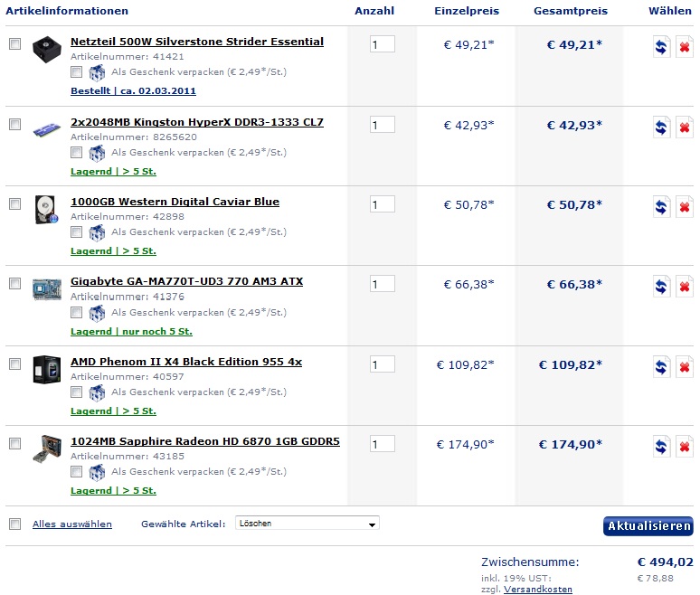700x595 pixels.
Task: Click the Gigabyte motherboard product thumbnail
Action: click(47, 288)
